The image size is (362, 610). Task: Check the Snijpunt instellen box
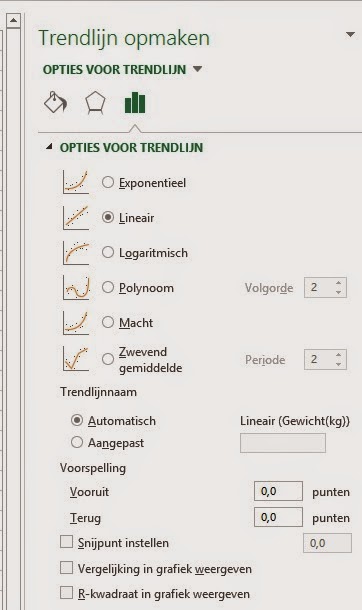pyautogui.click(x=66, y=542)
